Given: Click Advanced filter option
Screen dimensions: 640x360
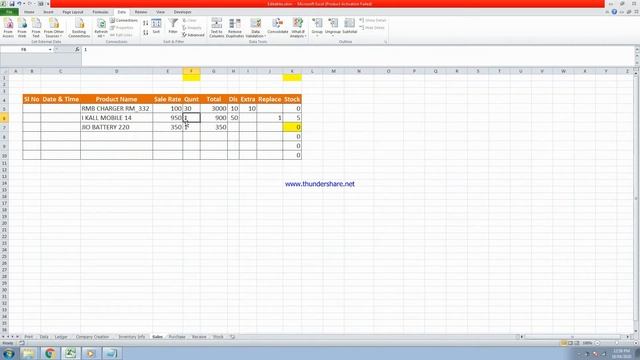Looking at the screenshot, I should (x=193, y=35).
